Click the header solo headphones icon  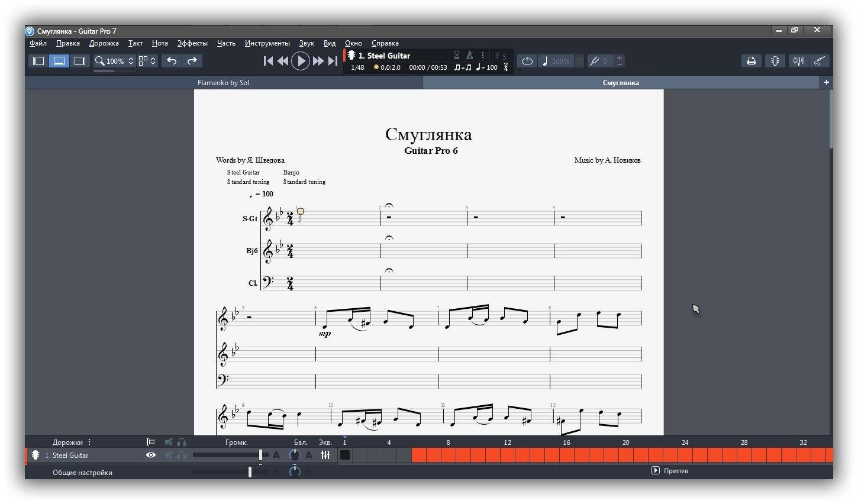pyautogui.click(x=182, y=442)
